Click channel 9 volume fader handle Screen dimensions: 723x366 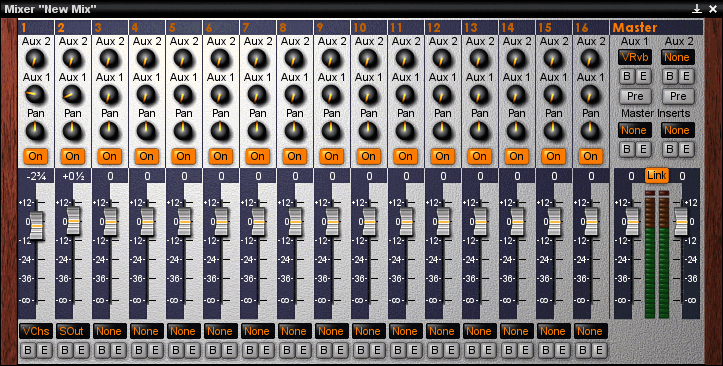pos(332,222)
